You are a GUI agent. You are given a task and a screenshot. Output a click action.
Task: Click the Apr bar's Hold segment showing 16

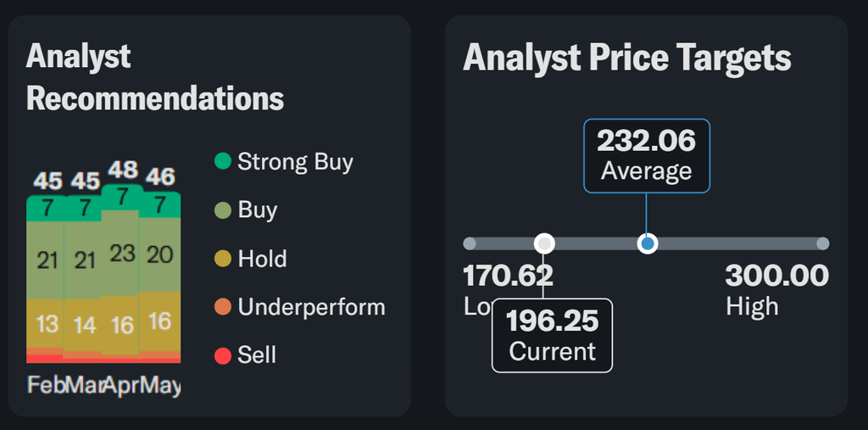[x=121, y=324]
